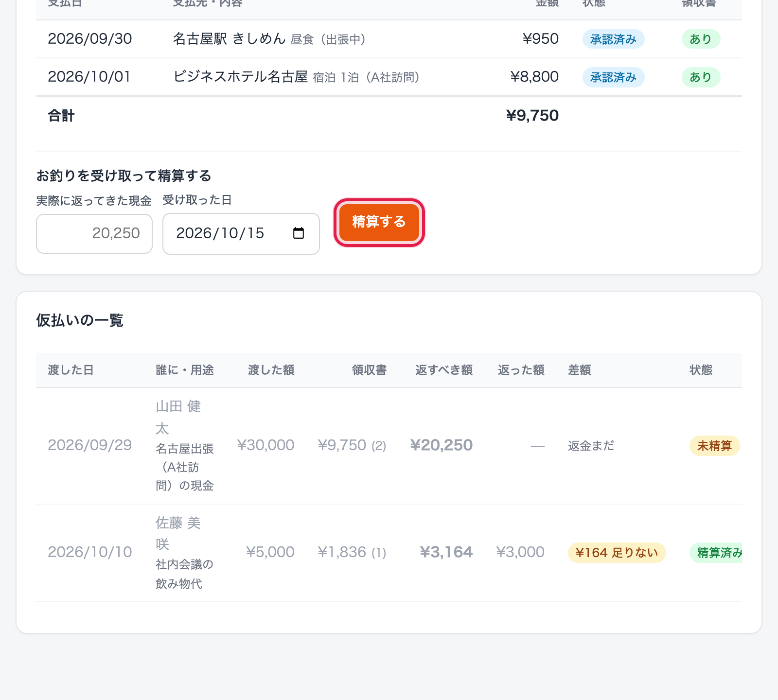Select the ビジネスホテル名古屋 payee text
This screenshot has width=778, height=700.
[x=241, y=77]
